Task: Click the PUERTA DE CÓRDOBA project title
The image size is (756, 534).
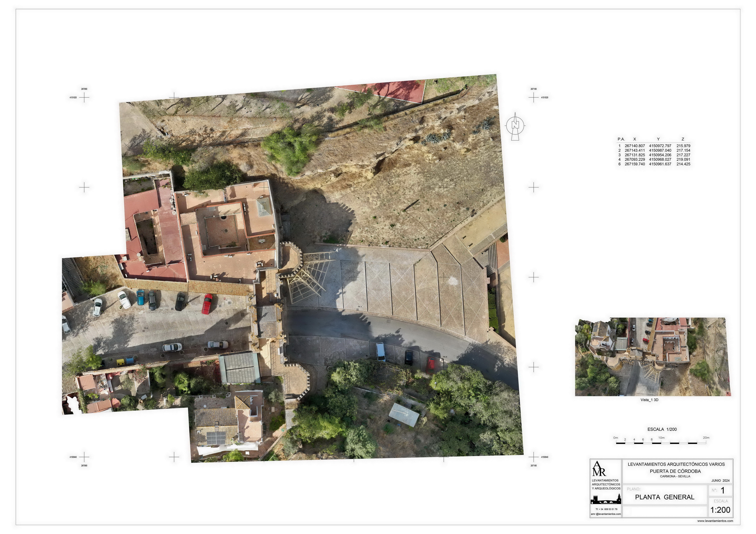Action: [x=675, y=471]
